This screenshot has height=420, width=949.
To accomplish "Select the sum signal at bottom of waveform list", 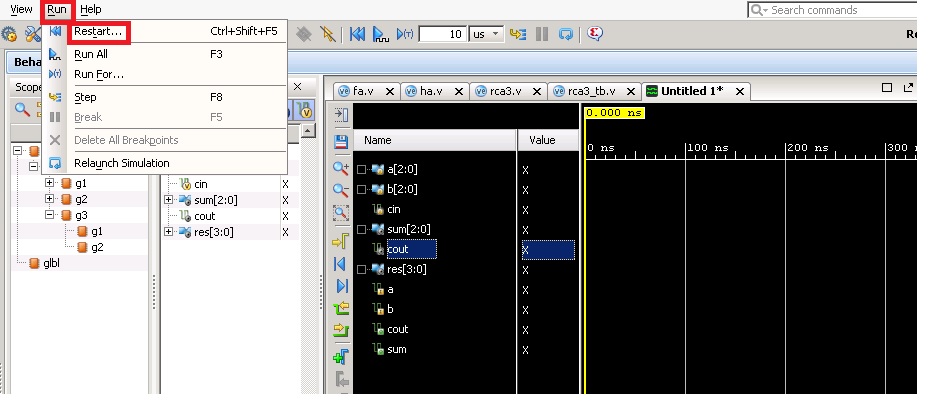I will (x=396, y=350).
